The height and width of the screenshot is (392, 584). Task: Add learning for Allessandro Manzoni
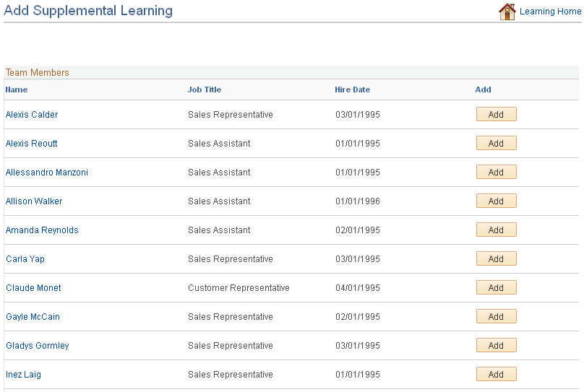[496, 173]
